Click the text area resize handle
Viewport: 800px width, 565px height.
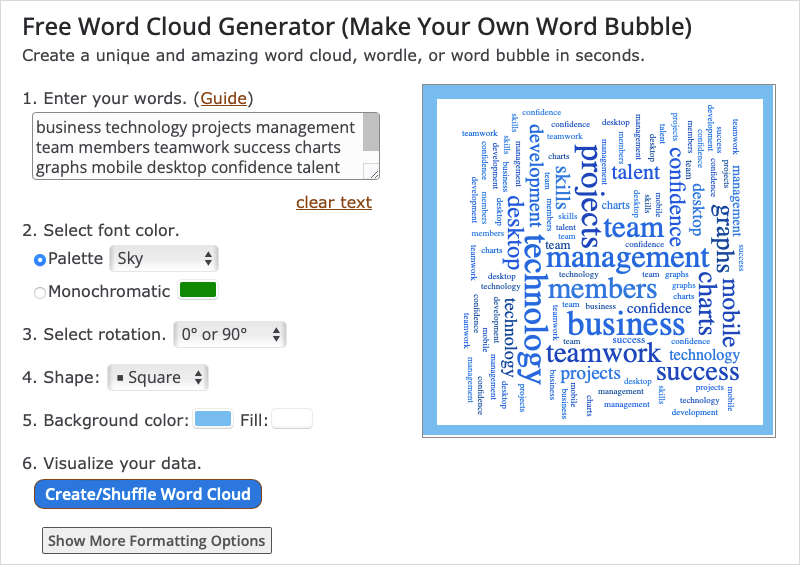coord(372,171)
